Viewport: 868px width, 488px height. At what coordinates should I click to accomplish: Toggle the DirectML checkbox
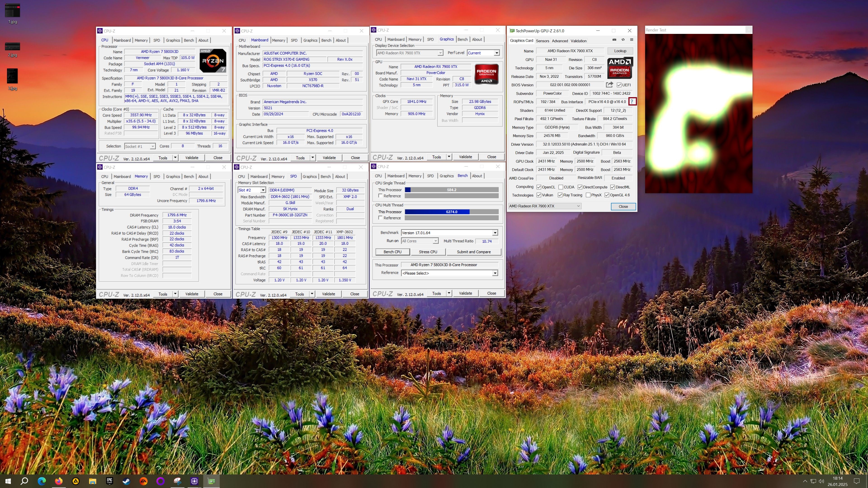[x=612, y=187]
